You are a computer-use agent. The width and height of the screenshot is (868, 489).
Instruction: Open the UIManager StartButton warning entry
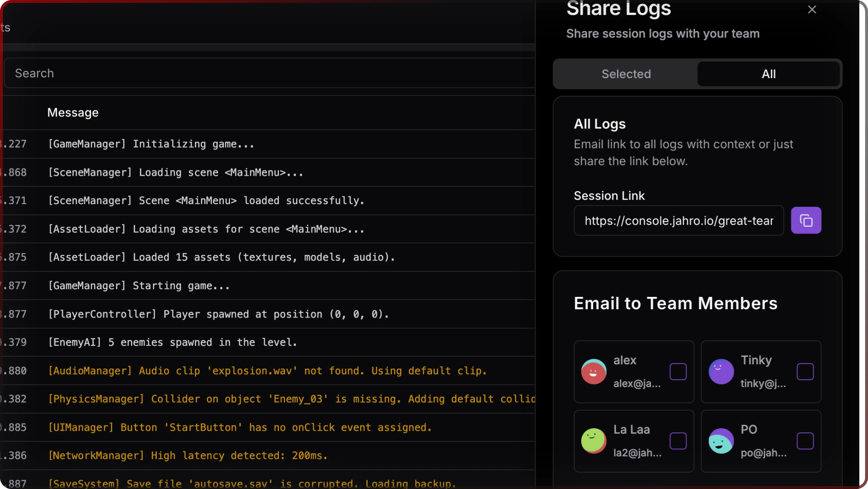tap(240, 427)
